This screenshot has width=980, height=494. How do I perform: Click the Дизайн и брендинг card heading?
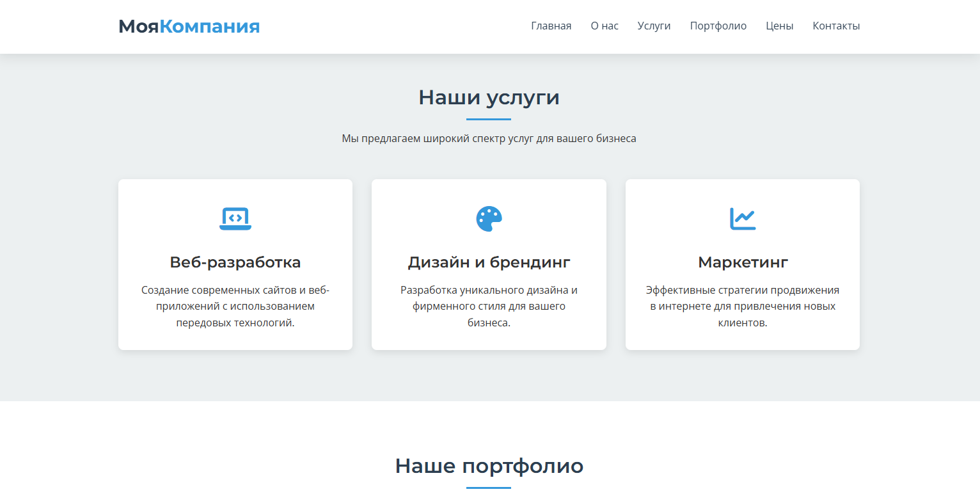tap(489, 262)
